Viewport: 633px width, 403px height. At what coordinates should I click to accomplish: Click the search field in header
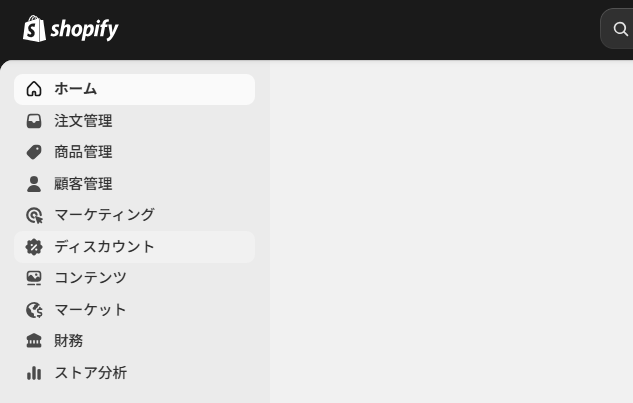pyautogui.click(x=618, y=29)
